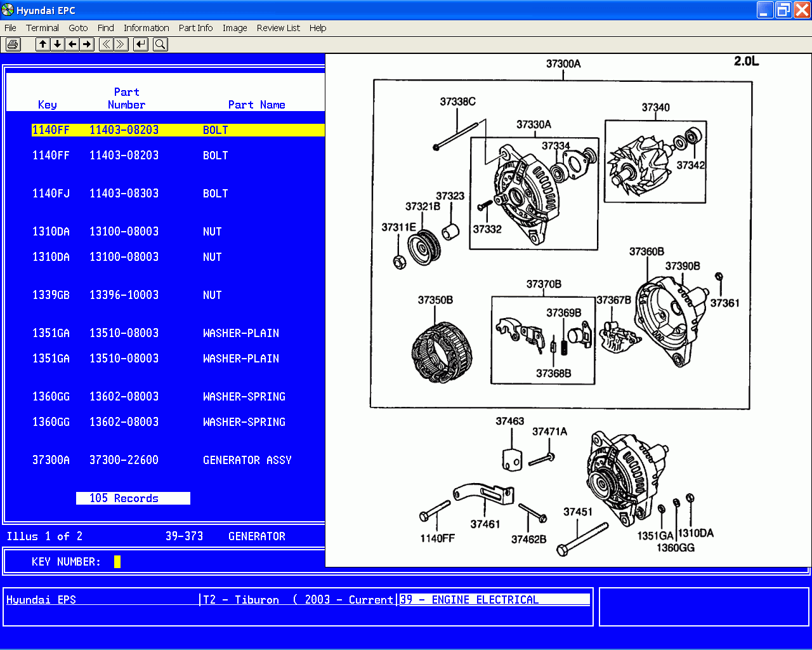The width and height of the screenshot is (812, 650).
Task: Open the Terminal menu
Action: pyautogui.click(x=43, y=28)
